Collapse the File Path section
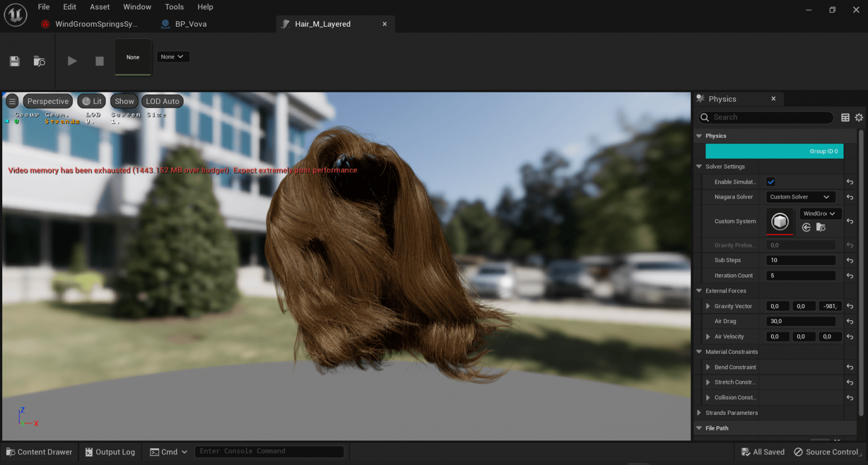This screenshot has width=868, height=465. tap(699, 428)
